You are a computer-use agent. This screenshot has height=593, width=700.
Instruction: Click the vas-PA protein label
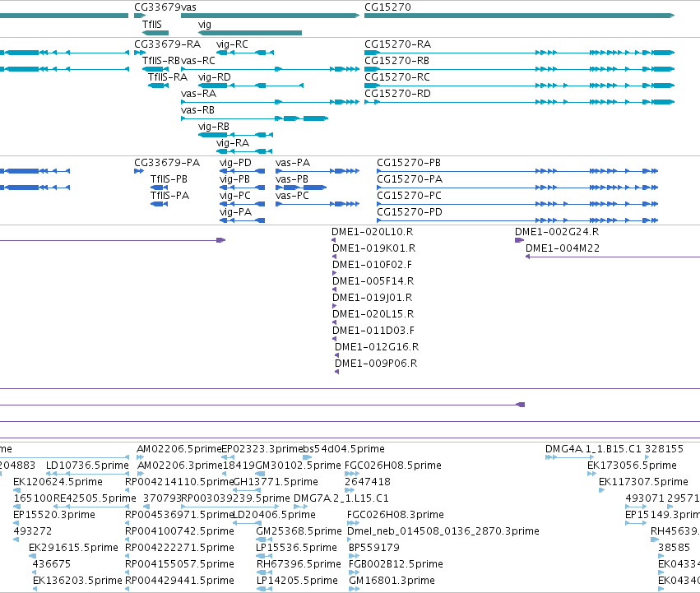click(x=292, y=163)
